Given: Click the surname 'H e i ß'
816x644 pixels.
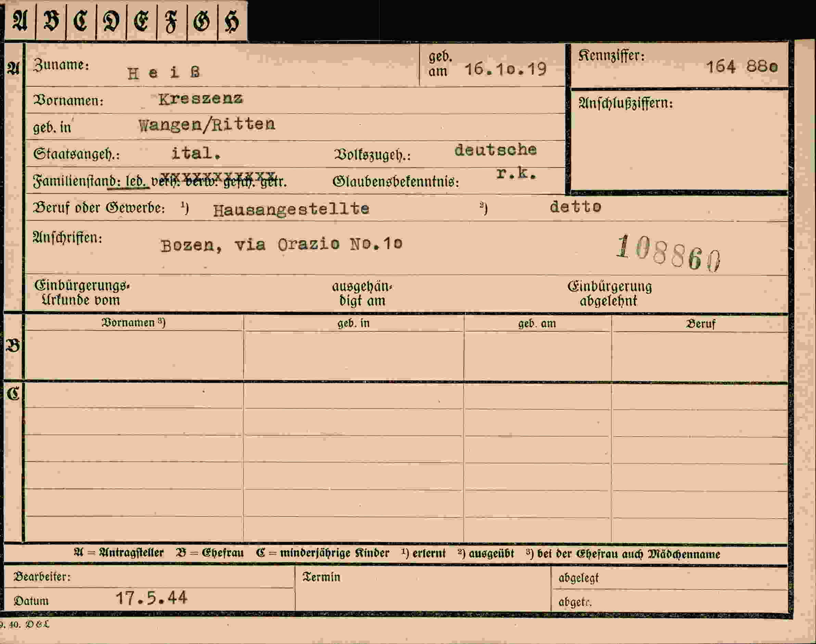Looking at the screenshot, I should coord(164,73).
